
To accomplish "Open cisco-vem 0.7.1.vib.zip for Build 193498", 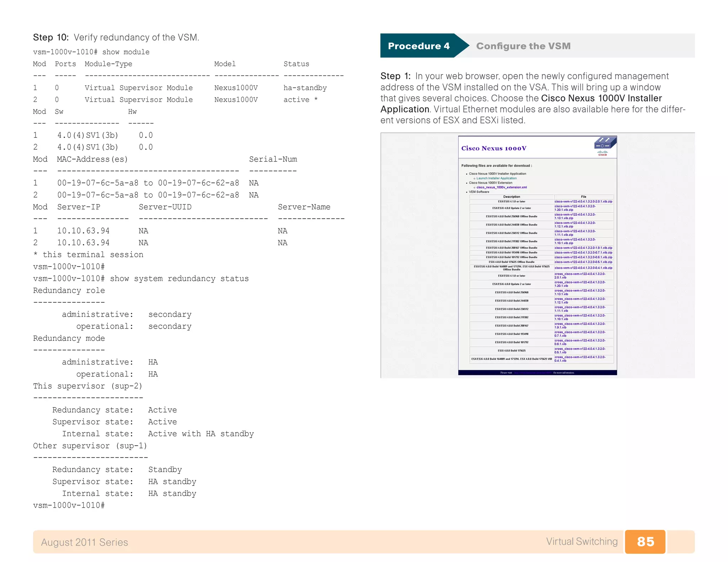I will [583, 253].
